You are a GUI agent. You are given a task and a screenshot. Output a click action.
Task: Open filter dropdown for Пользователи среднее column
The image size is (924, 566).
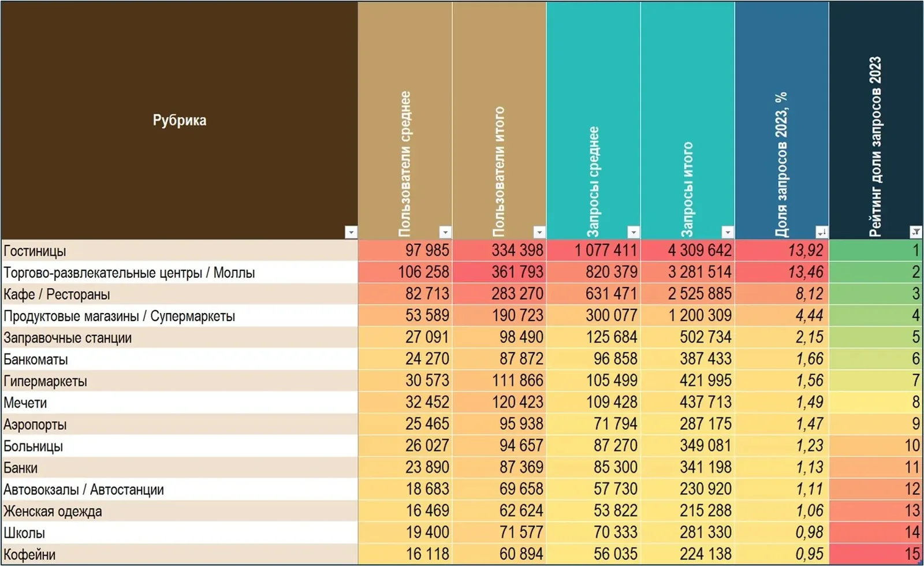click(445, 232)
